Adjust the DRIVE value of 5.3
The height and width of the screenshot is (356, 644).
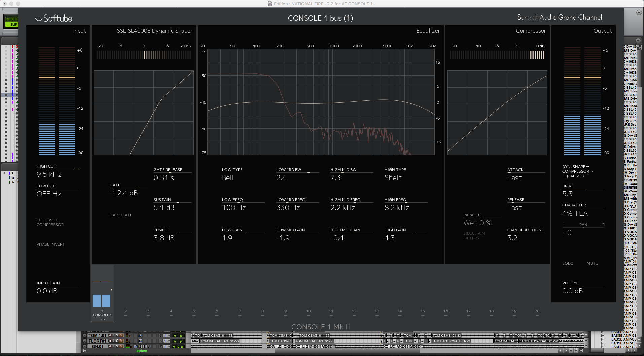point(568,194)
